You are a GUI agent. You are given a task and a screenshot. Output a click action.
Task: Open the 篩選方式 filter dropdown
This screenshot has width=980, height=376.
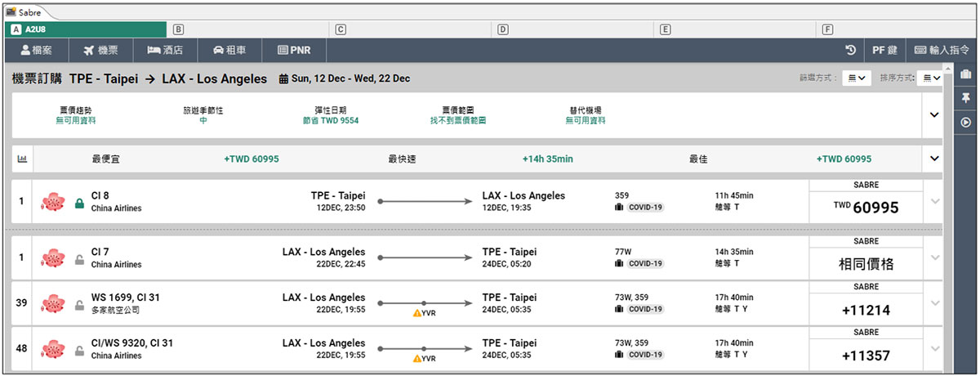point(857,78)
